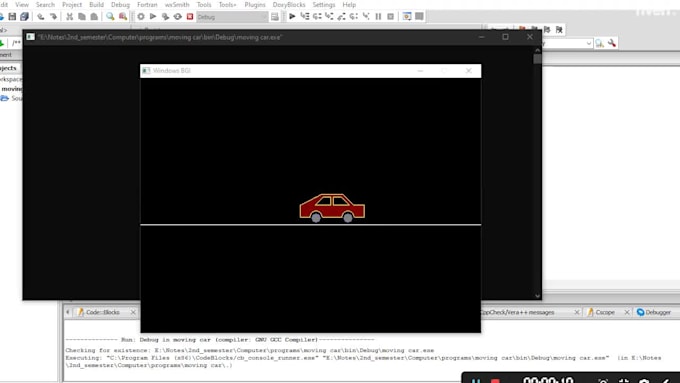680x383 pixels.
Task: Close the Code::Blocks log tab
Action: (x=133, y=312)
